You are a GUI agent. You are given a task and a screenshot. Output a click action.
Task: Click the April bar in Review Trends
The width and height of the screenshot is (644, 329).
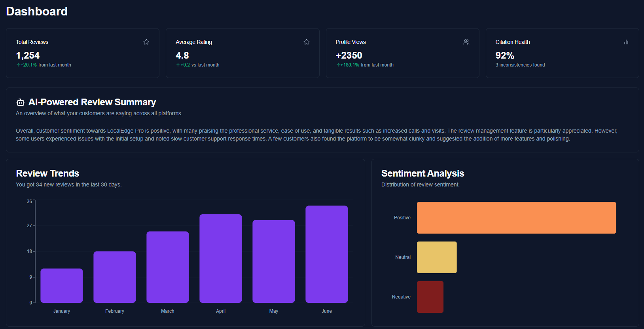click(221, 259)
